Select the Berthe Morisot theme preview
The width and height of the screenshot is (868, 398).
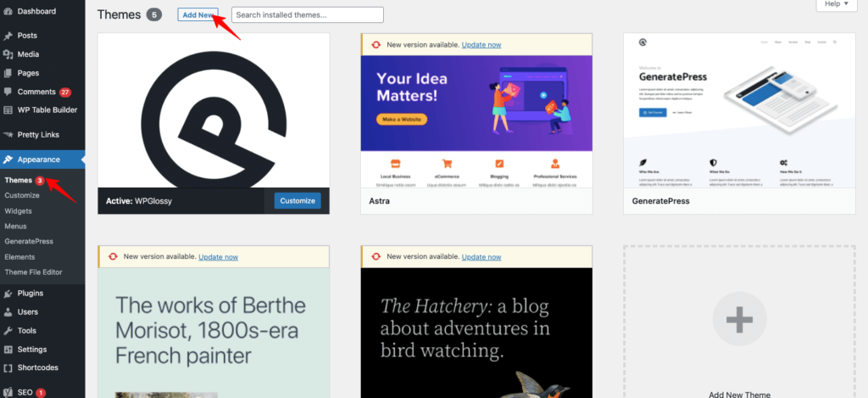pos(214,333)
